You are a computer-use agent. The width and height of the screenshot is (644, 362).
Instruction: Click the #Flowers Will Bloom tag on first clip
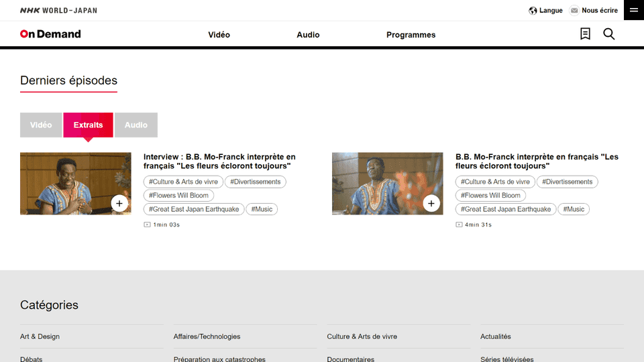[x=178, y=196]
